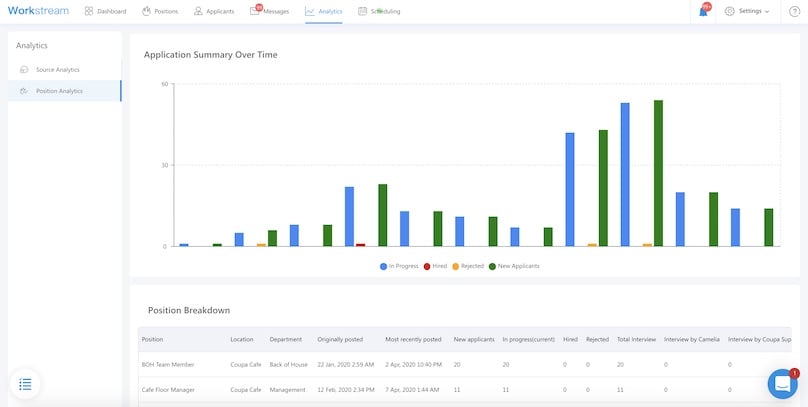808x407 pixels.
Task: Click the Workstream logo
Action: click(x=38, y=11)
